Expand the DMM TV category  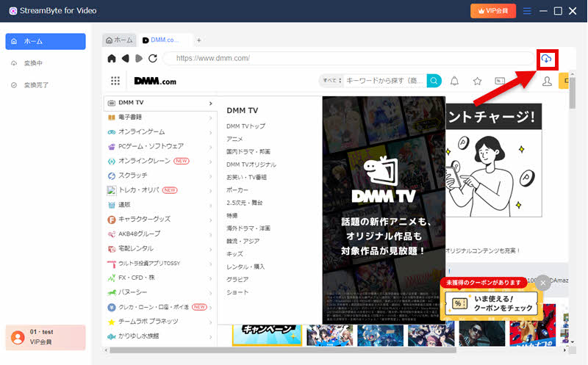coord(159,103)
